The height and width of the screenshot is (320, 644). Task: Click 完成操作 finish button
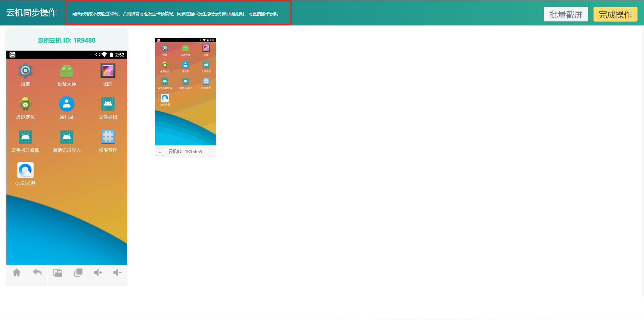(615, 14)
